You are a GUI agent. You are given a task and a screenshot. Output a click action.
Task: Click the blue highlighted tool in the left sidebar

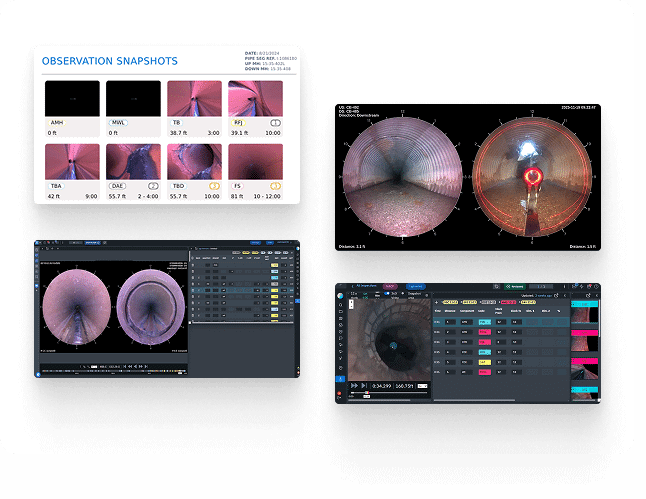tap(341, 381)
